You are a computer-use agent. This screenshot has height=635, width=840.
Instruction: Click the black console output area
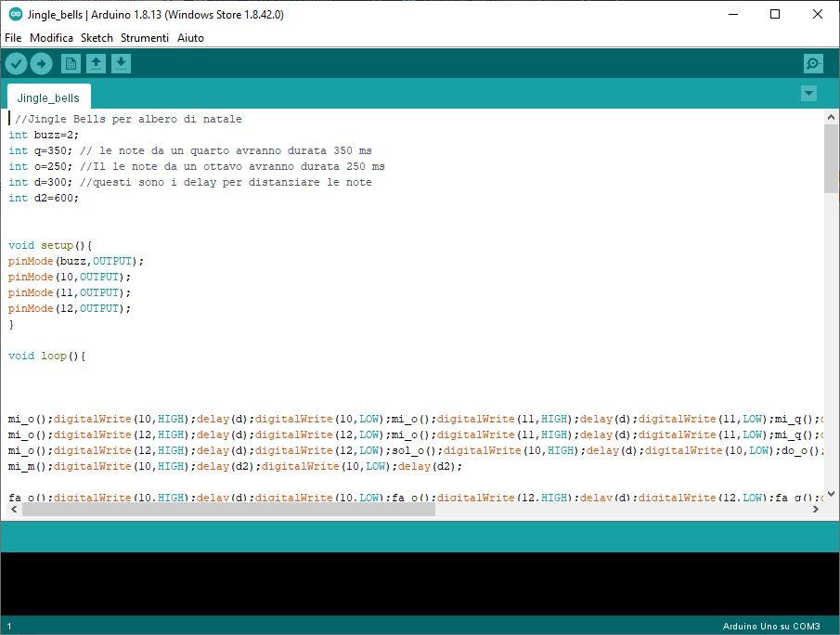coord(420,584)
